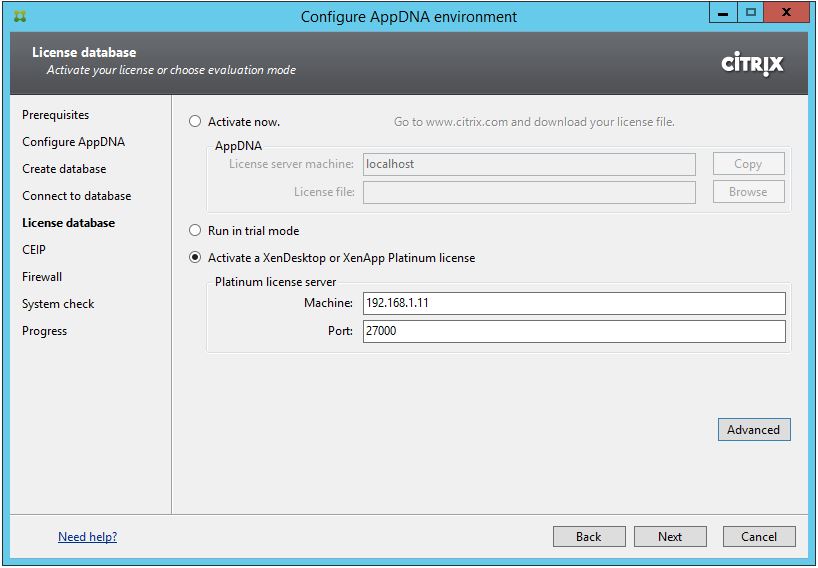Click the Citrix logo in header

[x=752, y=64]
